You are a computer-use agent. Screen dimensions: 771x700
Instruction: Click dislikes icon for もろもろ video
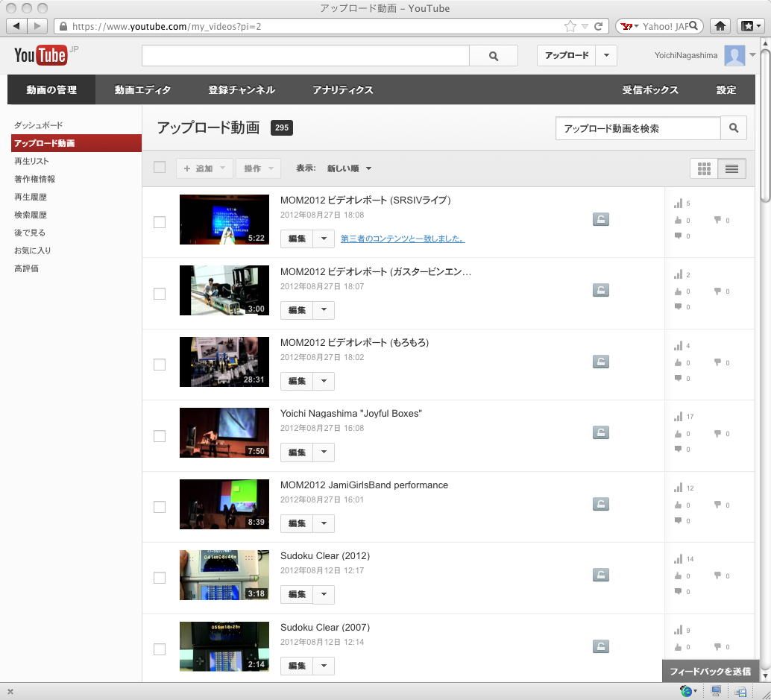(x=718, y=362)
